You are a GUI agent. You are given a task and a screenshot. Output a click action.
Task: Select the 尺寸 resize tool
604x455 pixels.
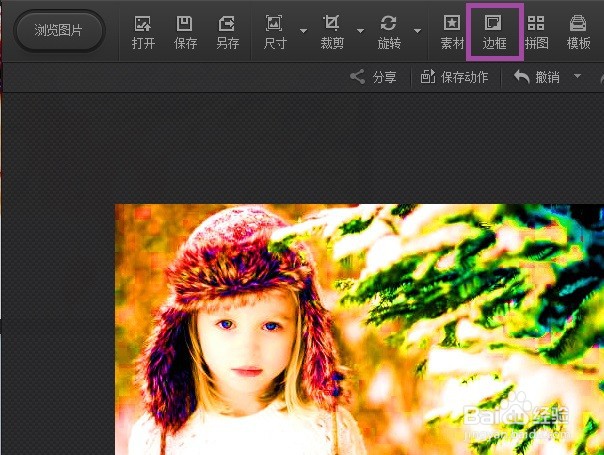coord(275,33)
